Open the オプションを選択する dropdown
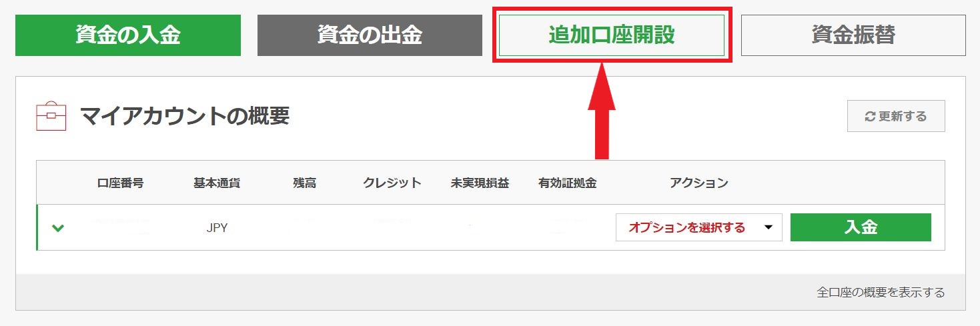 click(698, 228)
